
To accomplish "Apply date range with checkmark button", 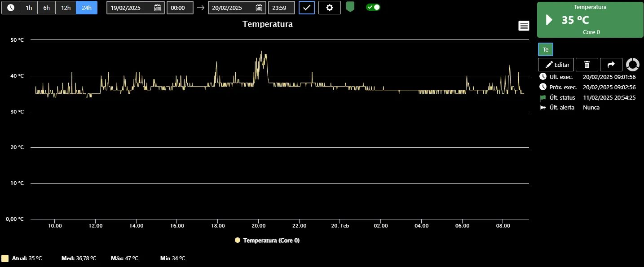I will (307, 8).
